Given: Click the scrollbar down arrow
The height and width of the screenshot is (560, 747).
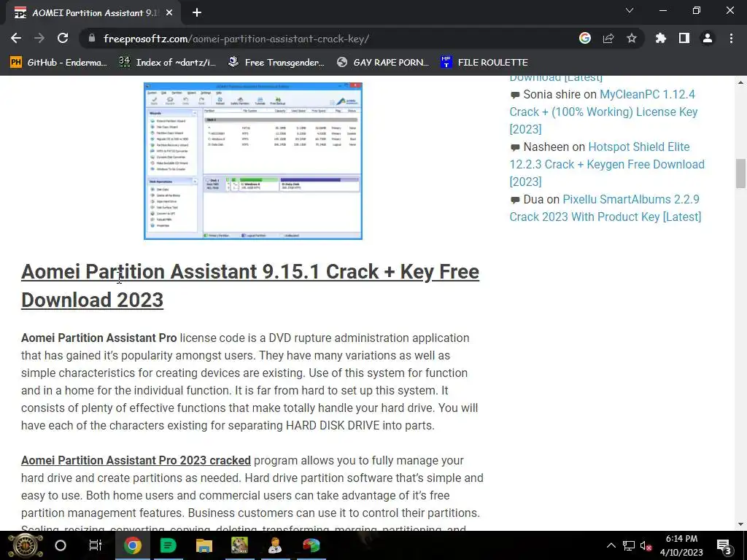Looking at the screenshot, I should 740,524.
